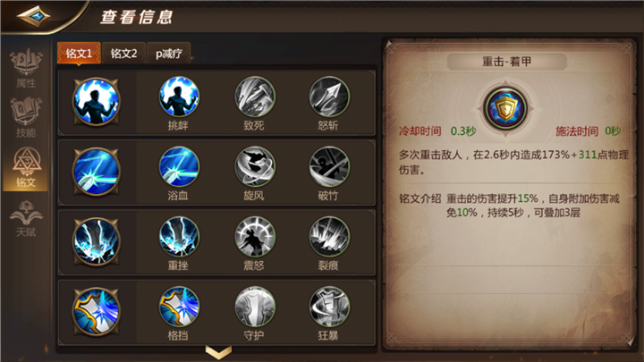Expand list with bottom chevron arrow

pos(218,352)
